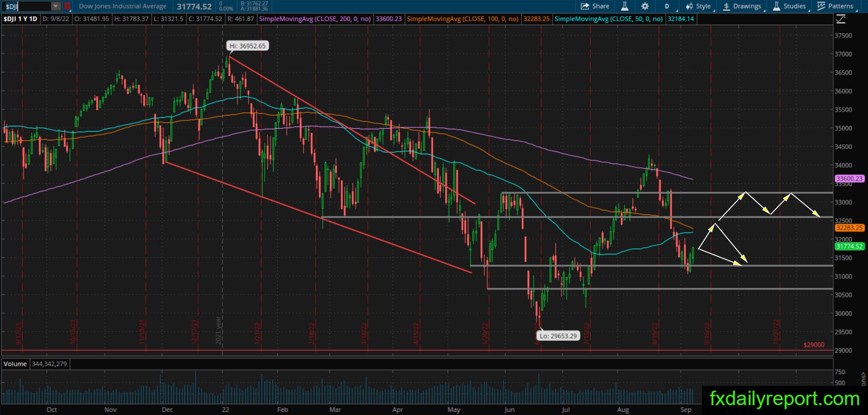Select the 100-period SimpleMovingAvg study label
The image size is (868, 415).
(463, 19)
